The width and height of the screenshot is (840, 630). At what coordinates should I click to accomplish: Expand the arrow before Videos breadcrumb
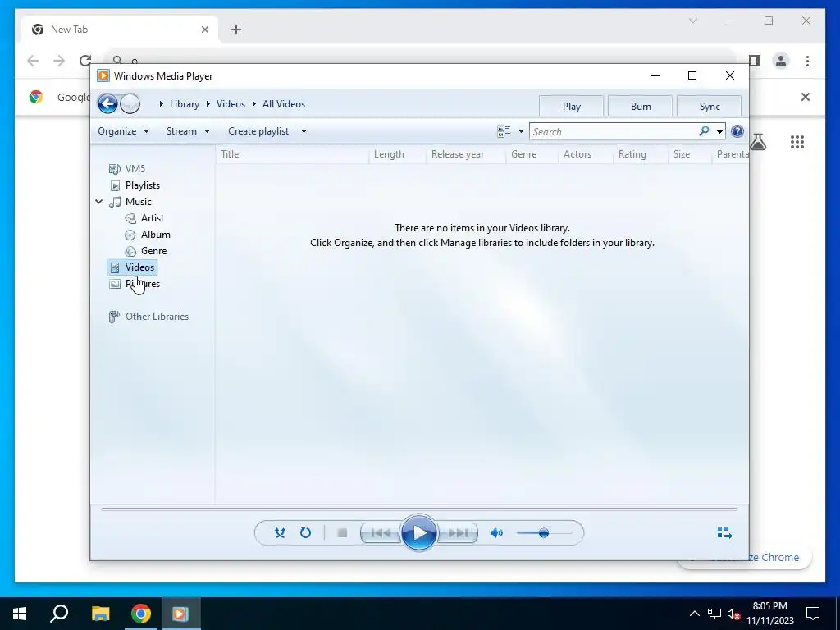click(x=208, y=104)
